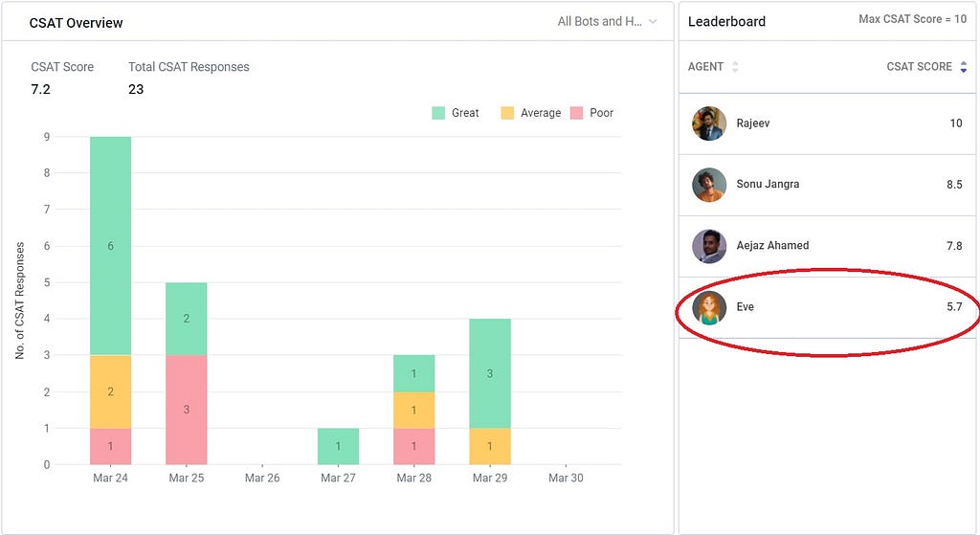Viewport: 980px width, 535px height.
Task: Click the Mar 24 axis label
Action: 111,479
